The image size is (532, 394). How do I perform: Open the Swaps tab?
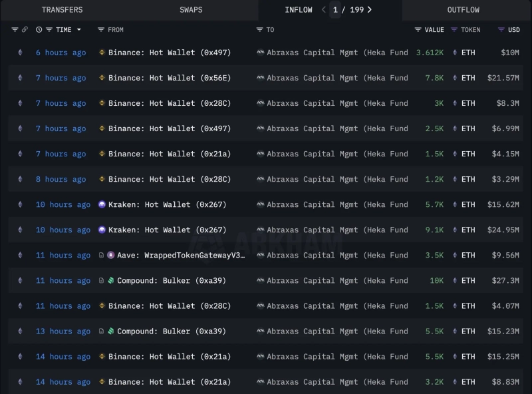(191, 10)
